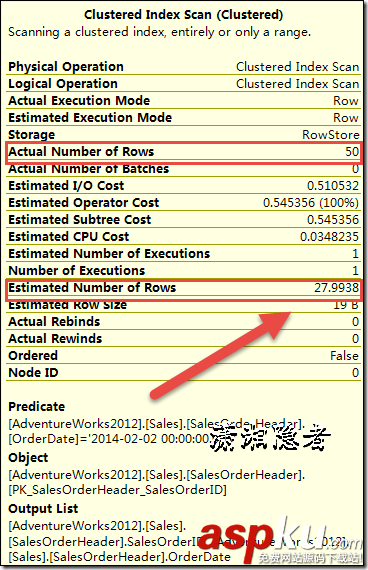Select the 'Number of Executions' label

(77, 271)
